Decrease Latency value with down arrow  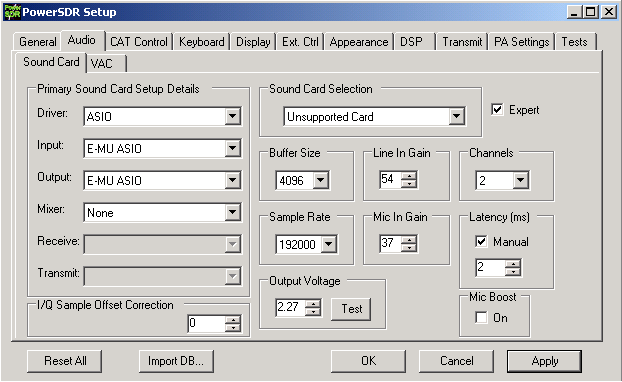(513, 271)
